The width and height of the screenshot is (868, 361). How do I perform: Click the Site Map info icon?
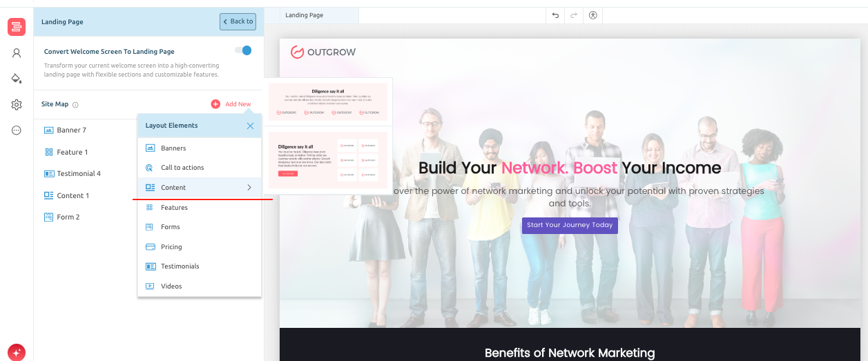pyautogui.click(x=76, y=105)
